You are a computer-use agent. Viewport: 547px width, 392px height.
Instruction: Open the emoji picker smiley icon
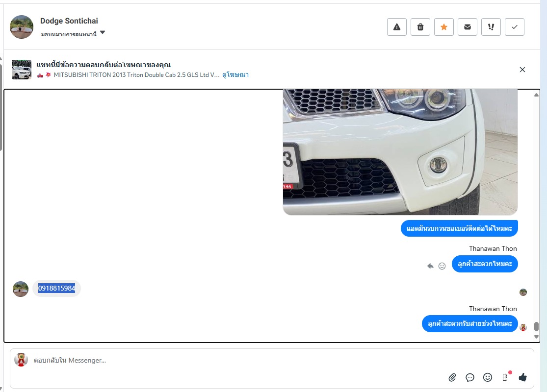coord(487,377)
